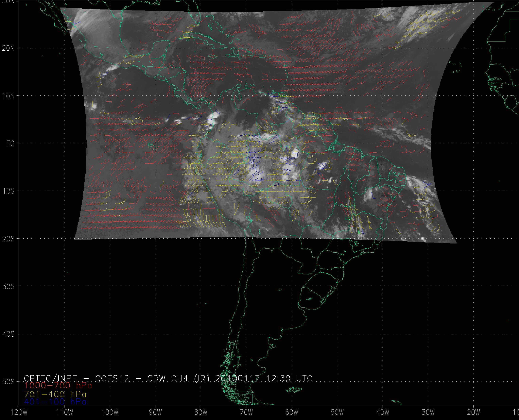
Task: Click the red 1000-700 hPa legend label
Action: tap(58, 385)
